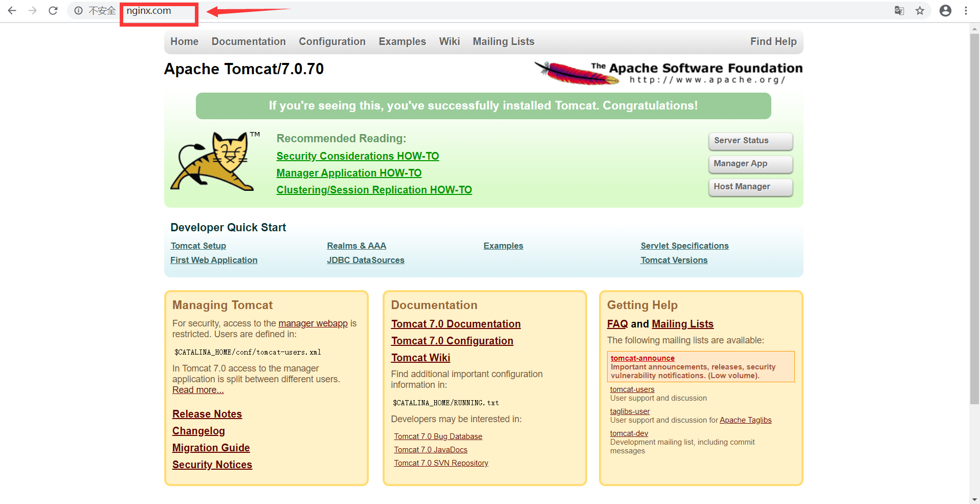980x504 pixels.
Task: Click the Manager App button
Action: pos(750,164)
